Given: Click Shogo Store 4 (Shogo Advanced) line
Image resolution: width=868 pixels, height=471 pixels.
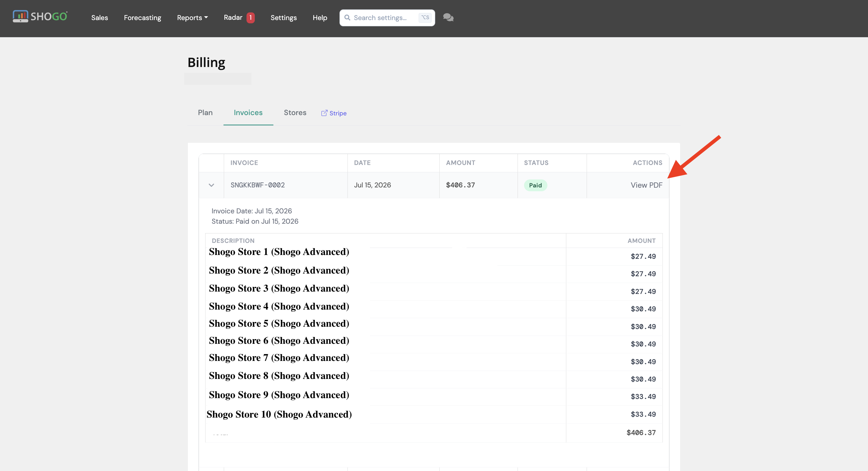Looking at the screenshot, I should 279,307.
